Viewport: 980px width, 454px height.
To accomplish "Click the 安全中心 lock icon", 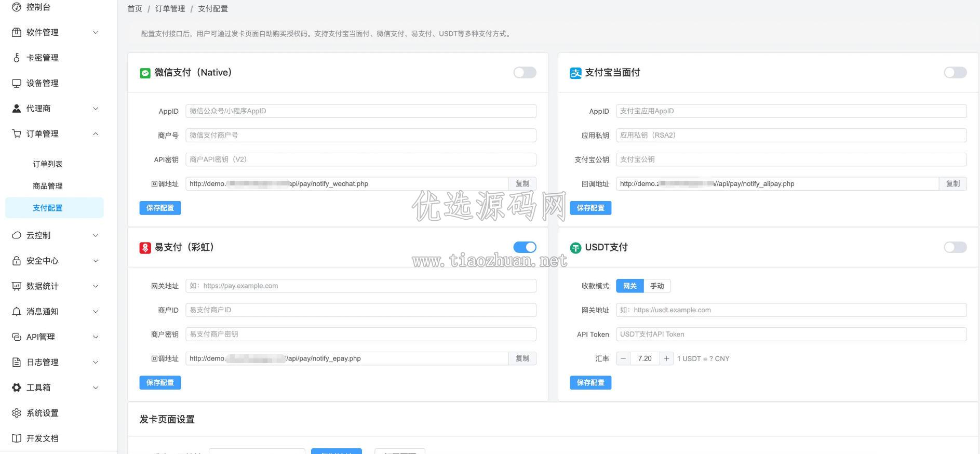I will (x=17, y=261).
